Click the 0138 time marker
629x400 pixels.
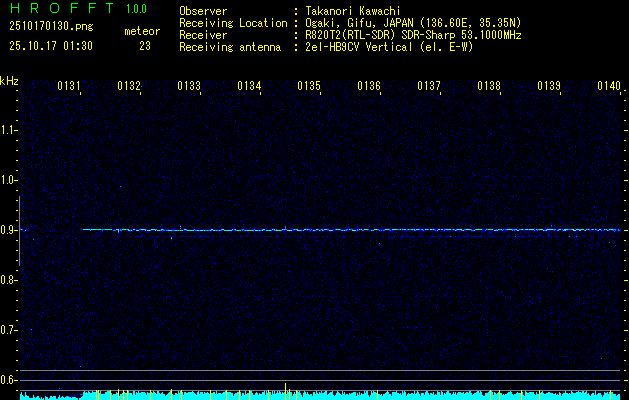point(489,86)
